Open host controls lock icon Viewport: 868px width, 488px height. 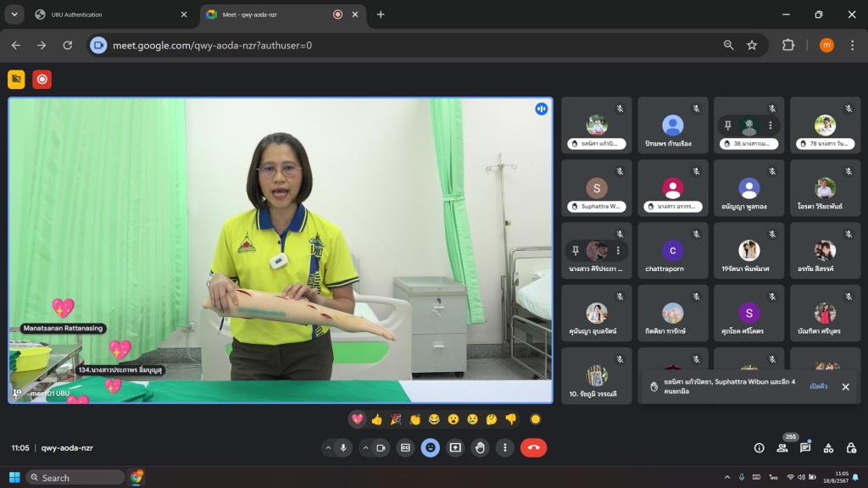(x=850, y=447)
